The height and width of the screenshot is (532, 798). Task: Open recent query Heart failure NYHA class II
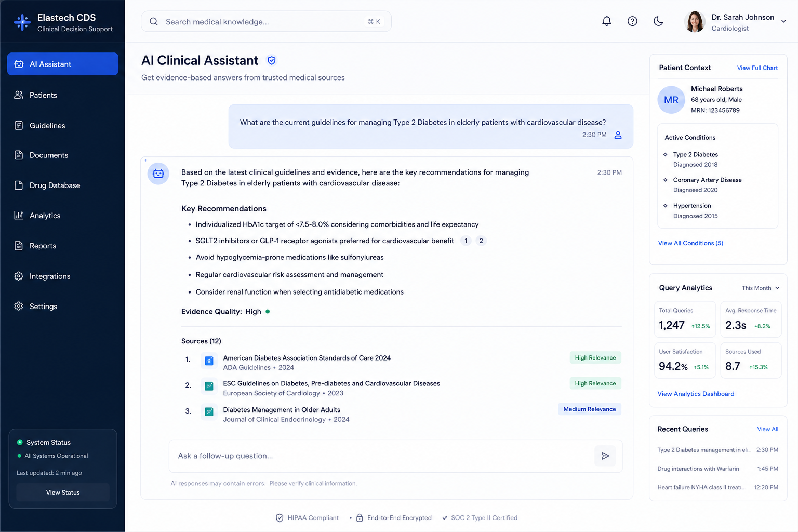(717, 487)
